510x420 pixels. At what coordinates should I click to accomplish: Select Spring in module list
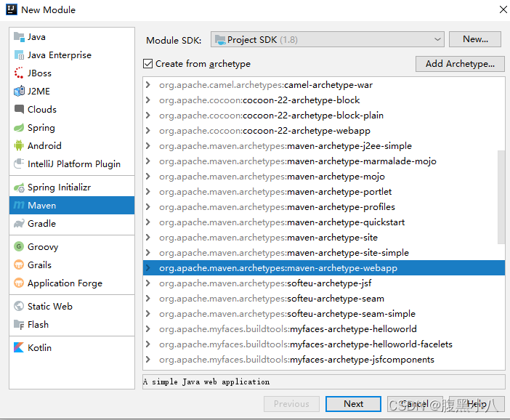pyautogui.click(x=72, y=128)
